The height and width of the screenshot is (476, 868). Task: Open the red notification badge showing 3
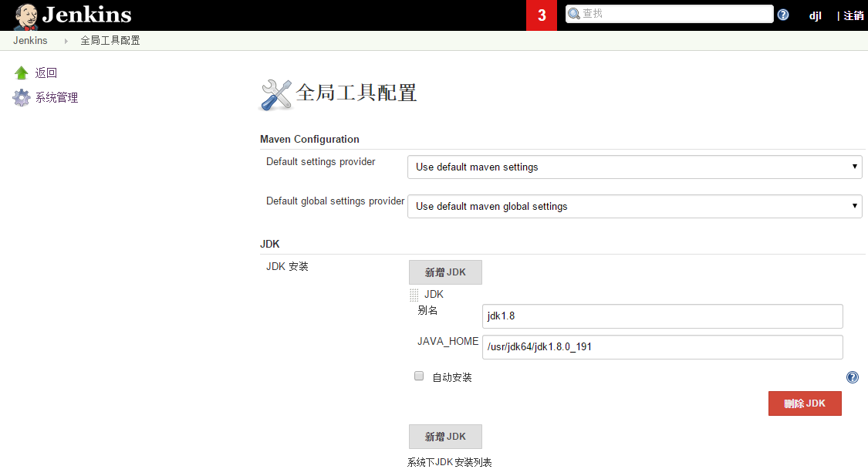coord(542,15)
